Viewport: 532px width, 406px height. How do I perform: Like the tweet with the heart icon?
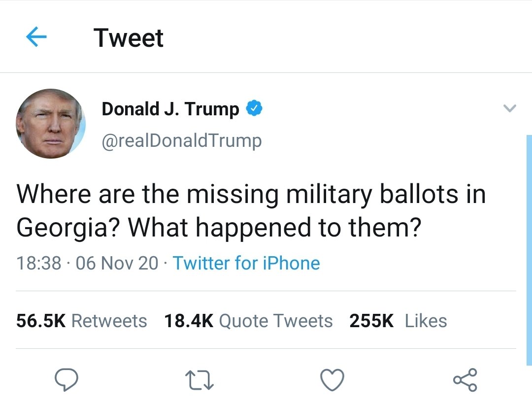(x=332, y=380)
